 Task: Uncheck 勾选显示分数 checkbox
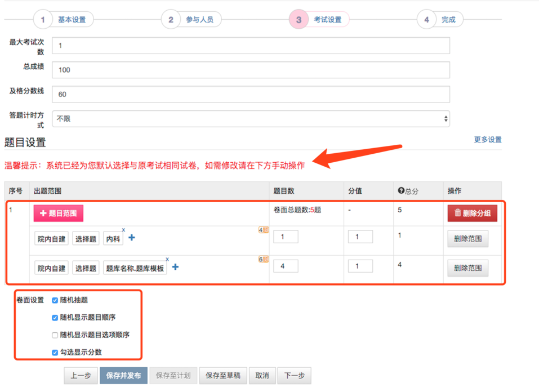[55, 353]
